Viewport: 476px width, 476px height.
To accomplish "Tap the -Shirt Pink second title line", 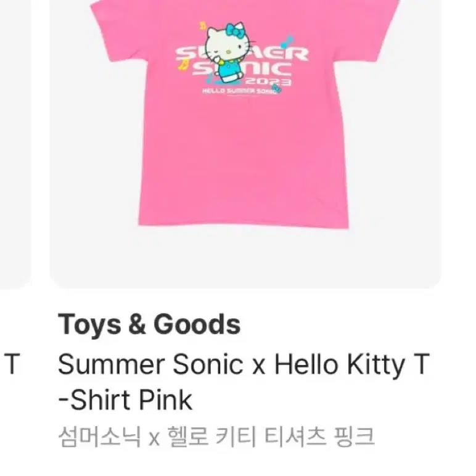I will pos(125,400).
